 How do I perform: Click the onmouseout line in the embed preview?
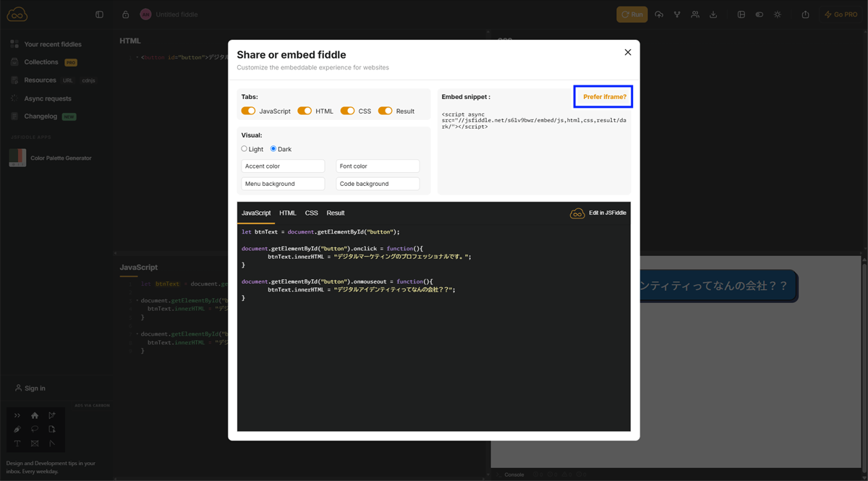click(x=337, y=281)
